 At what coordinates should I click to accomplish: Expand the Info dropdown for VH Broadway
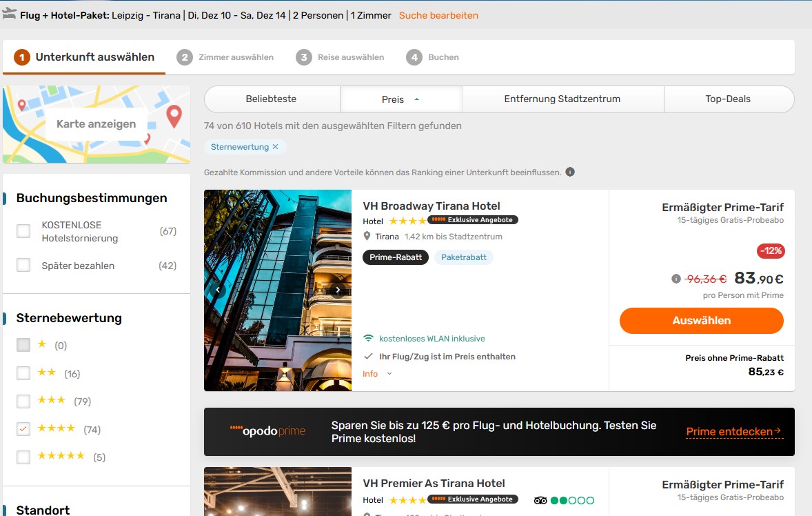377,374
